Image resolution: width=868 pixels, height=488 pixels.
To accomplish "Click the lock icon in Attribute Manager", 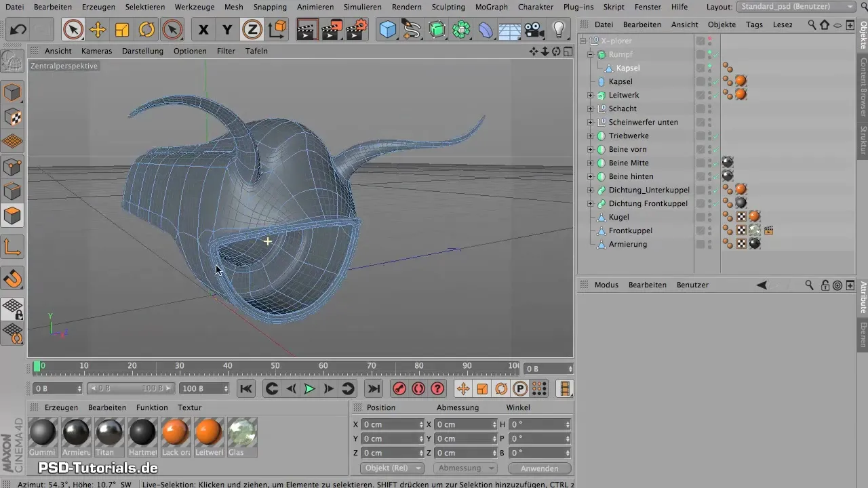I will tap(825, 285).
